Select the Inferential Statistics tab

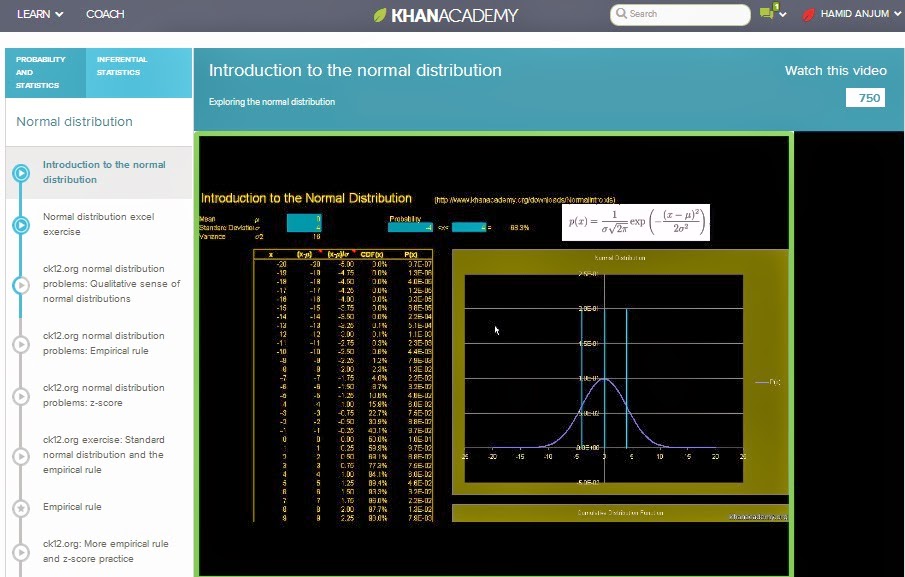139,72
